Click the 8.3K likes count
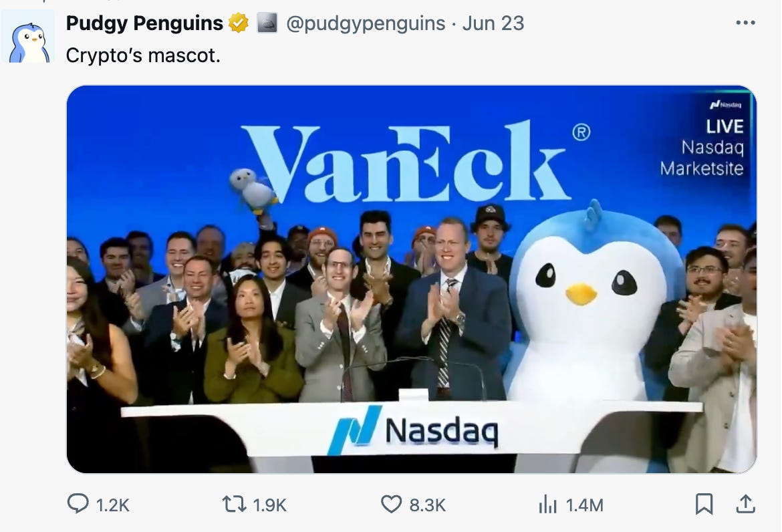Viewport: 782px width, 532px height. pos(427,505)
